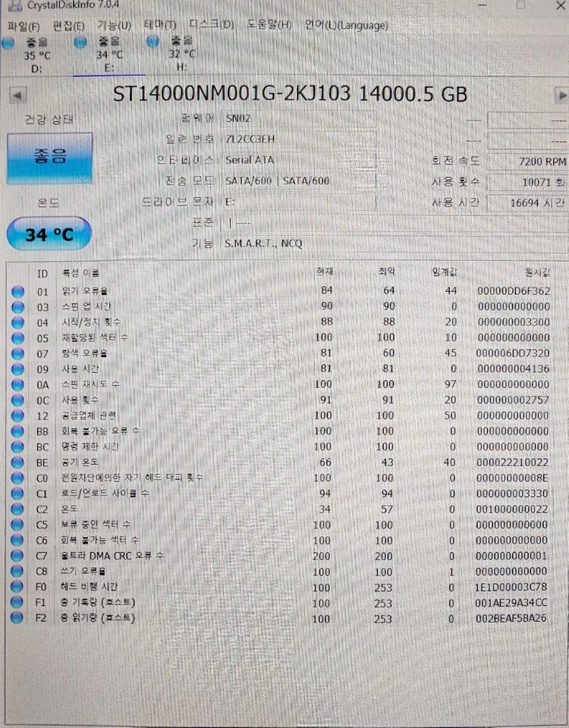Select drive E: at 34 °C

coord(109,55)
